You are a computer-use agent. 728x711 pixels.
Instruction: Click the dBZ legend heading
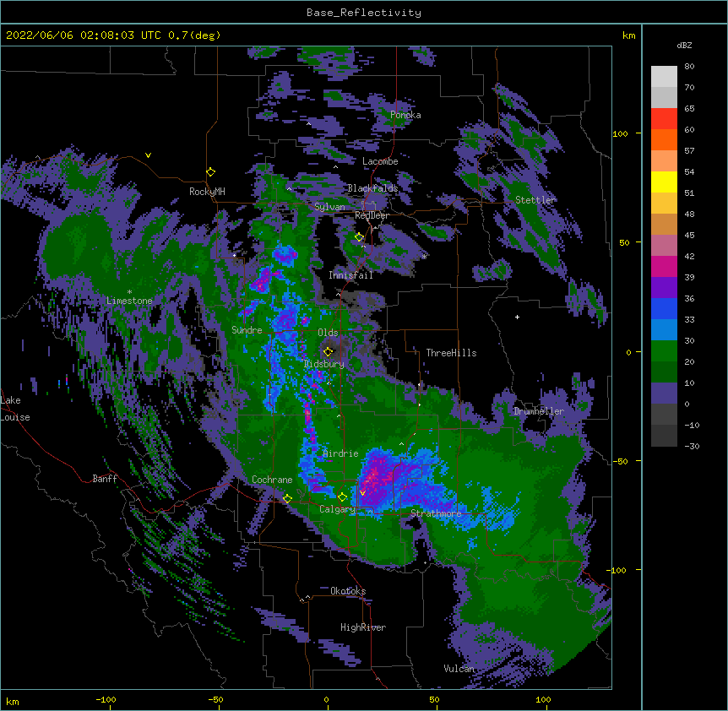click(x=684, y=45)
